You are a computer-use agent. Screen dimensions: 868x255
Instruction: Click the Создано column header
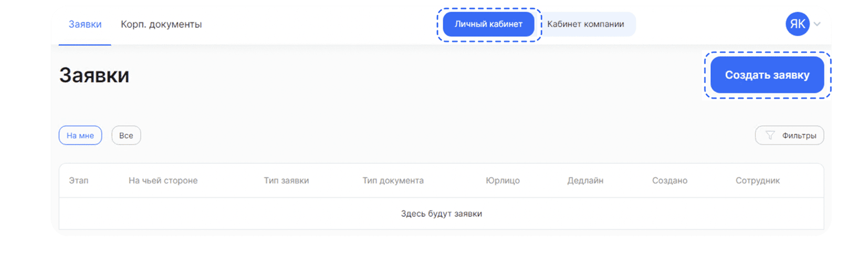(670, 180)
